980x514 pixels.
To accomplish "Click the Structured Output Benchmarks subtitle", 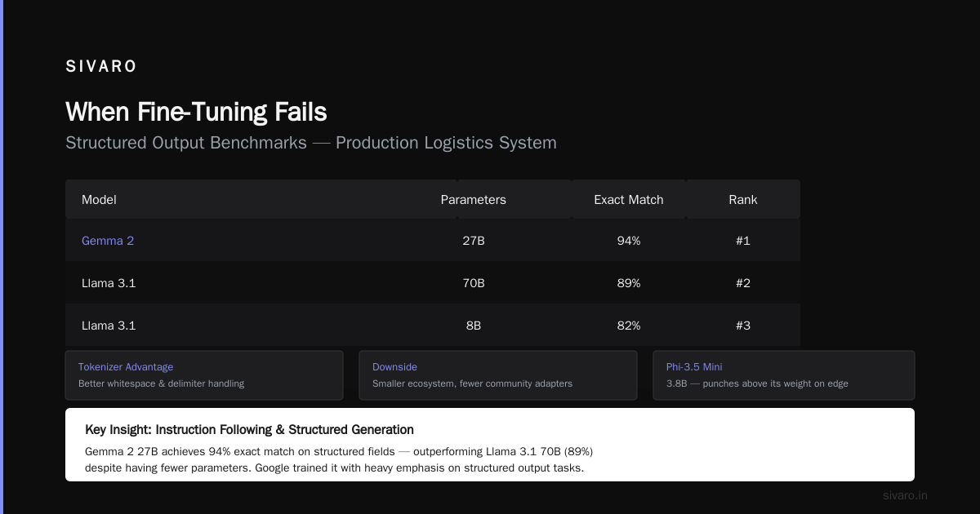I will click(311, 143).
